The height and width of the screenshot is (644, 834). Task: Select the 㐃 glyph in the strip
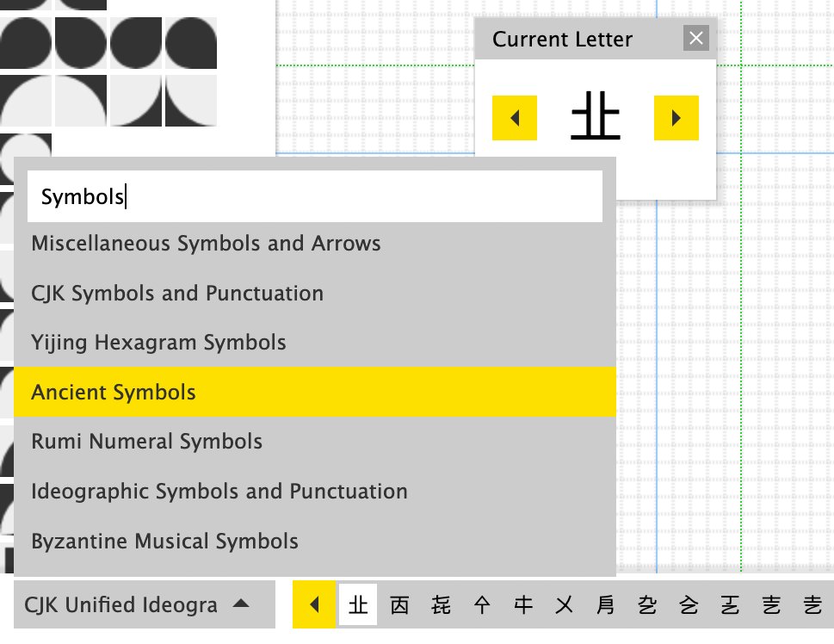[x=482, y=604]
